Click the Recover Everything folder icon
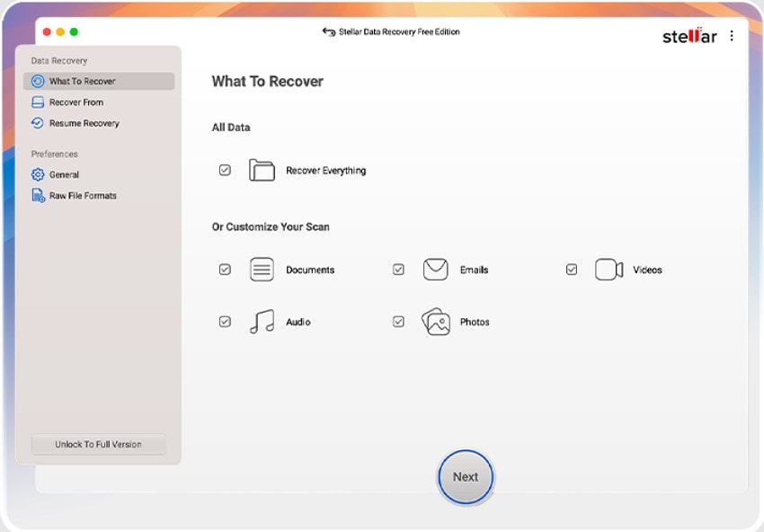Viewport: 764px width, 532px height. coord(262,170)
